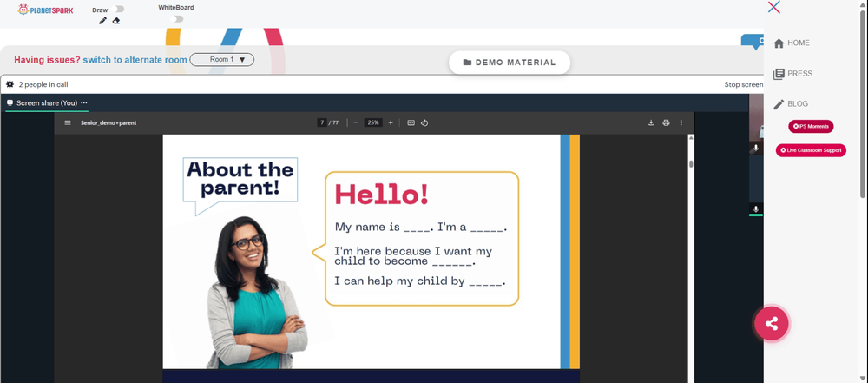
Task: Click the PDF scrollbar up arrow
Action: coord(691,137)
